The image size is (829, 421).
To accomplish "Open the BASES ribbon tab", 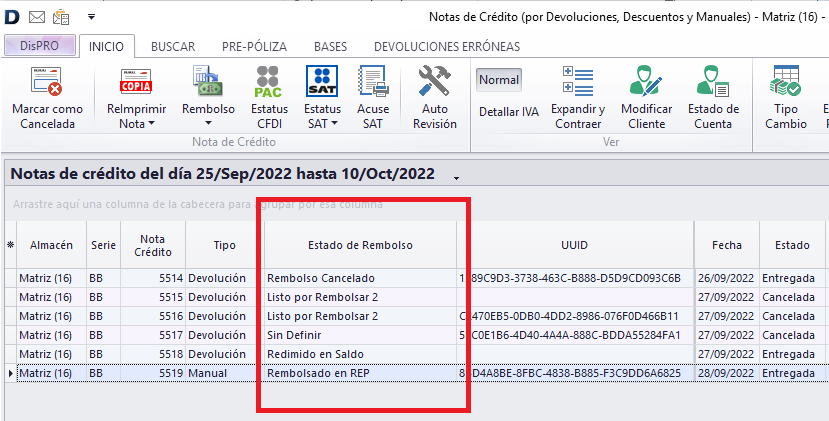I will tap(330, 47).
